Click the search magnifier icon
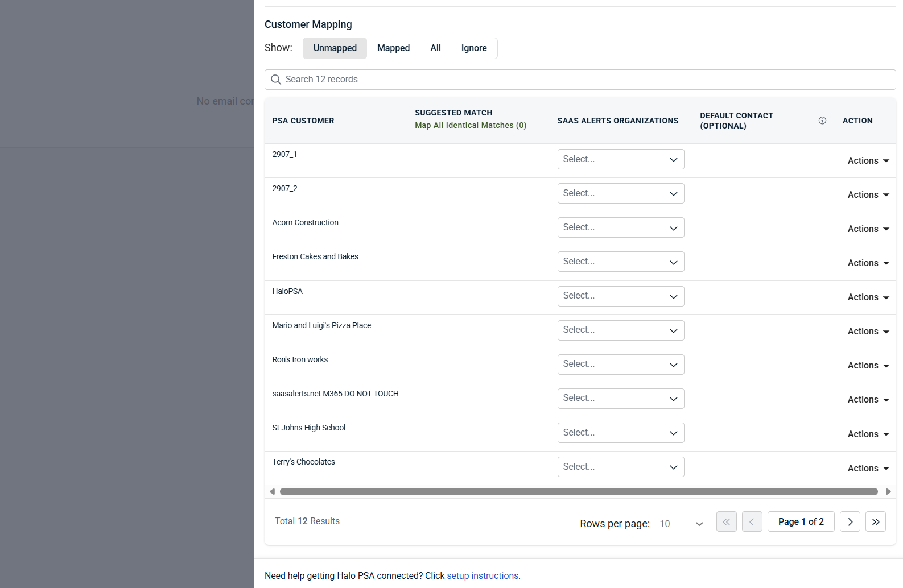 [x=276, y=80]
